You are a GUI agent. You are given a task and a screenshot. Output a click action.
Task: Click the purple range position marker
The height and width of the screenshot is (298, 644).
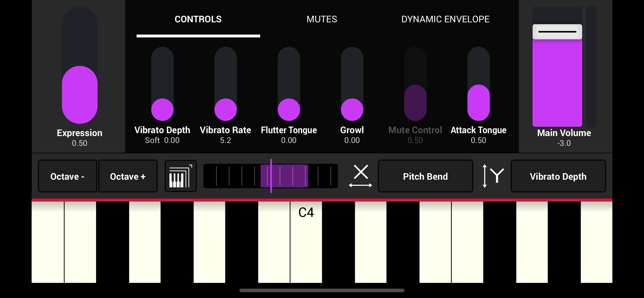click(271, 176)
